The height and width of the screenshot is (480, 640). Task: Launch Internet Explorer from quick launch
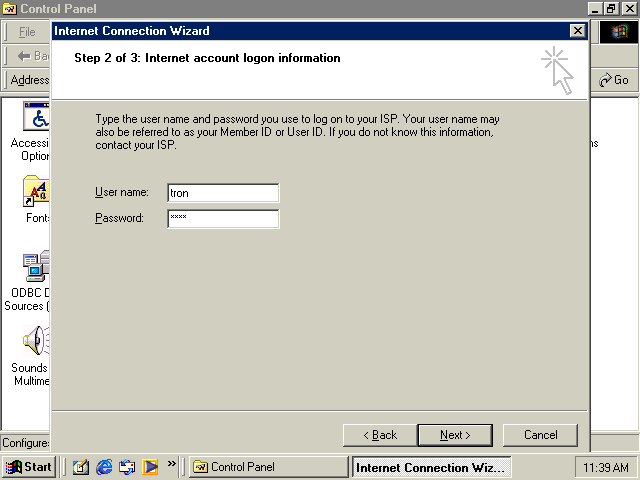[104, 467]
